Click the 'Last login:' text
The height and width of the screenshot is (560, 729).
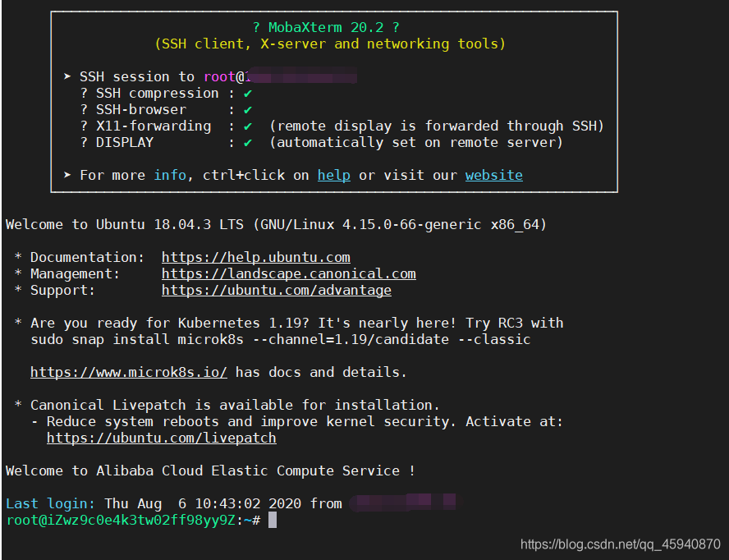click(50, 503)
